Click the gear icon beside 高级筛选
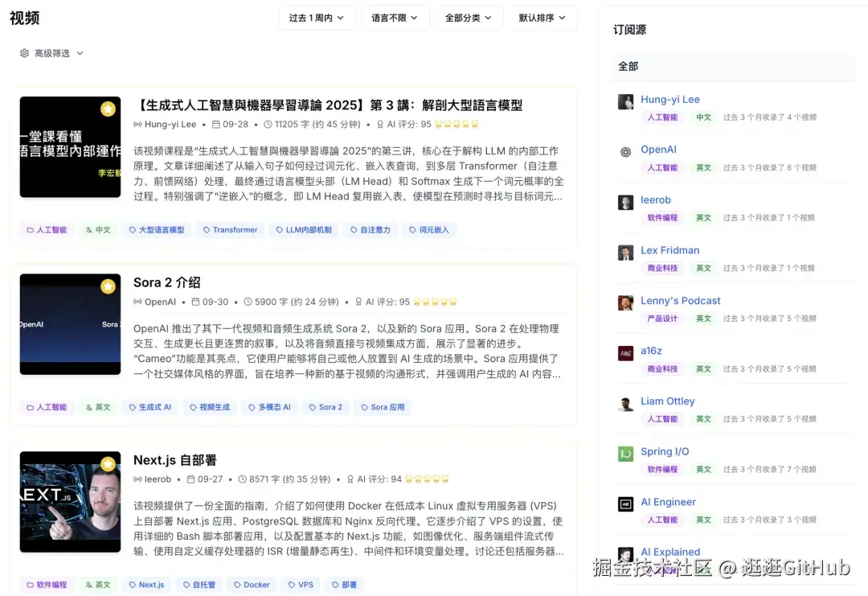Image resolution: width=868 pixels, height=596 pixels. pos(23,53)
